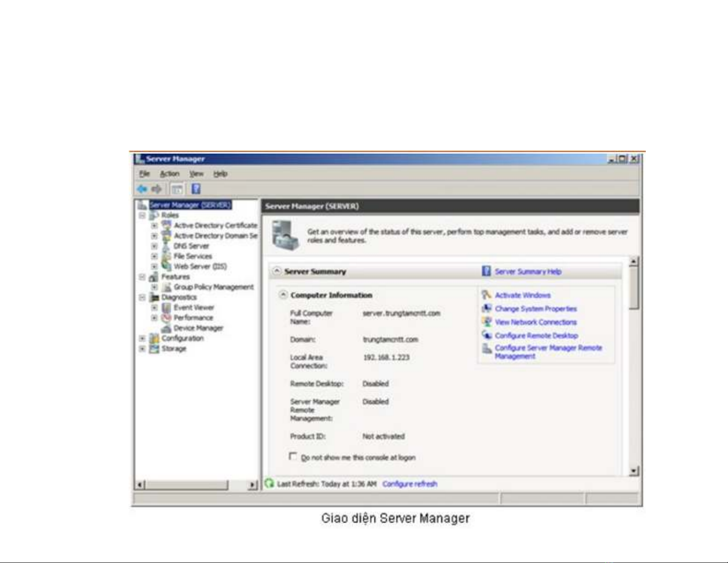Collapse the Diagnostics tree node
728x563 pixels.
(x=142, y=297)
